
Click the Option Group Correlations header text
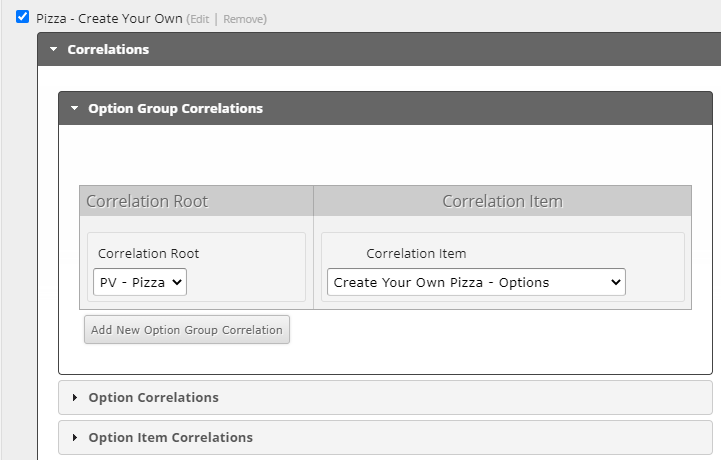[176, 109]
